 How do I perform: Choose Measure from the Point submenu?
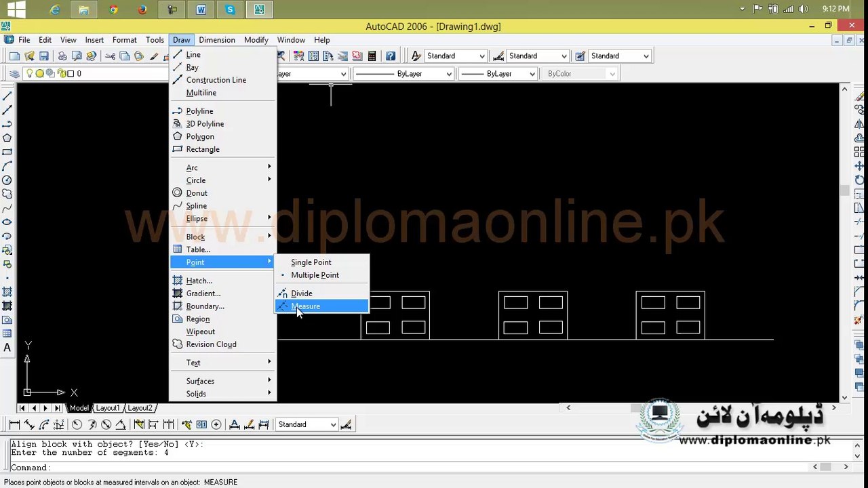(321, 306)
